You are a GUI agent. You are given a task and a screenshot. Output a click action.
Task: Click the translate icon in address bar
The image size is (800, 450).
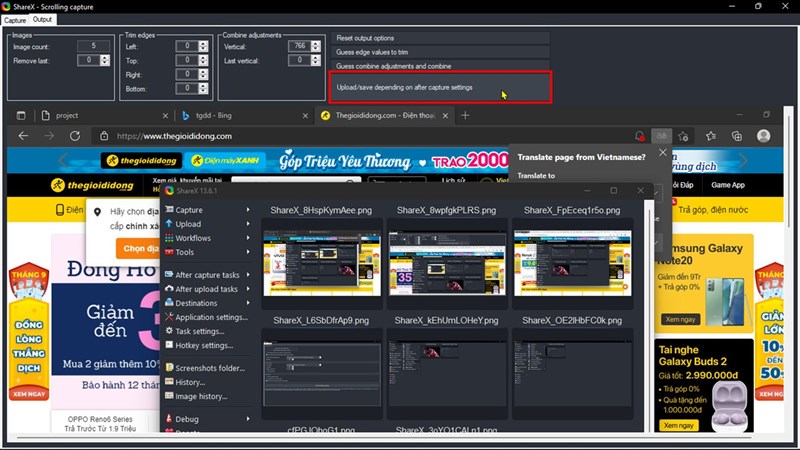point(661,136)
